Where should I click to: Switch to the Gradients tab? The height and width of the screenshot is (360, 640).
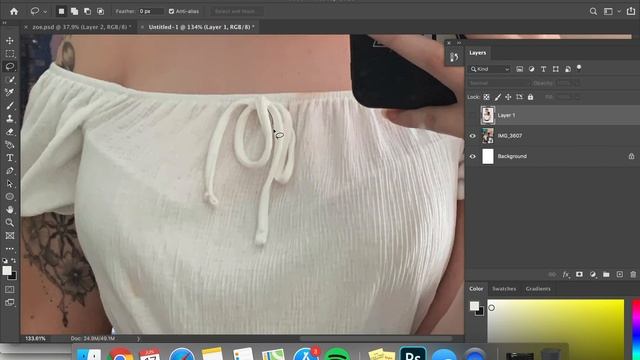pos(538,289)
